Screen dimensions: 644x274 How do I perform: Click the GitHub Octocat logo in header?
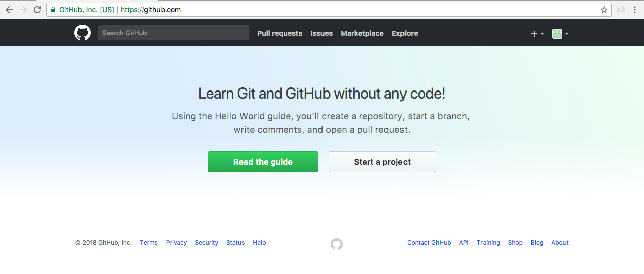coord(83,33)
